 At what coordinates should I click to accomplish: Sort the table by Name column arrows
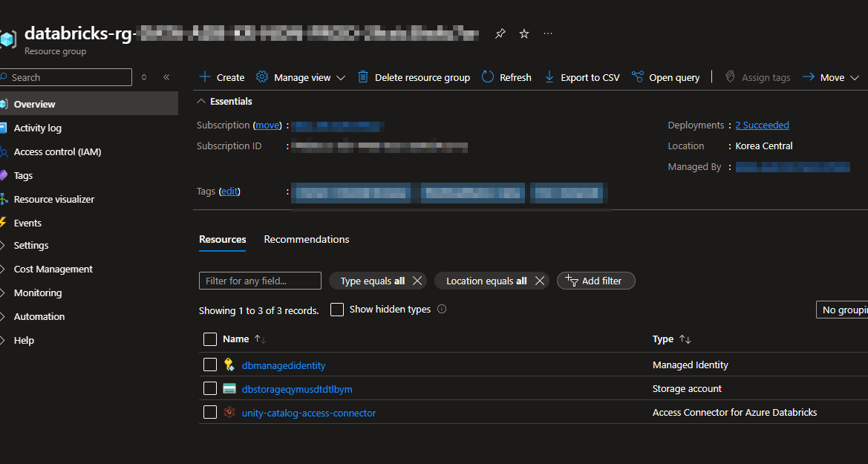pos(260,339)
